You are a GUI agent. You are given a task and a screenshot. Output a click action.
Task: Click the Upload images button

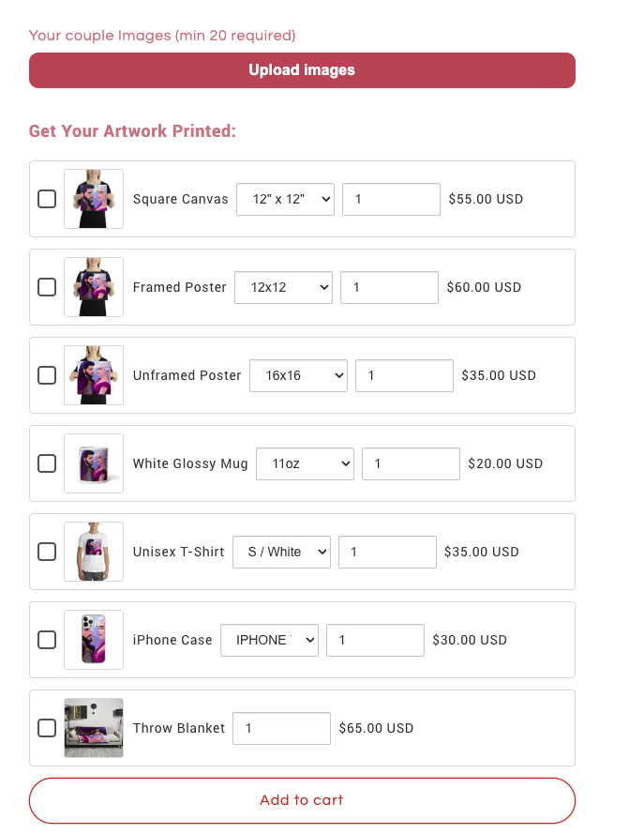coord(303,70)
